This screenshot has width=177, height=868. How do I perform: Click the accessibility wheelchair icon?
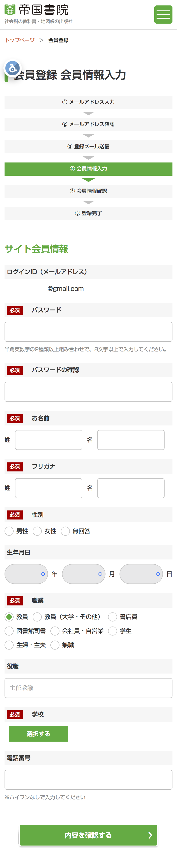point(12,68)
